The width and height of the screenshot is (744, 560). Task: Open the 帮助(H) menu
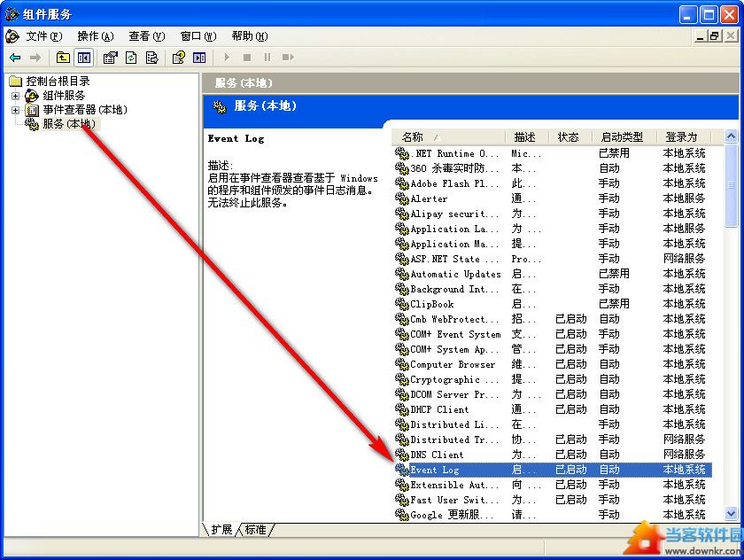click(250, 36)
